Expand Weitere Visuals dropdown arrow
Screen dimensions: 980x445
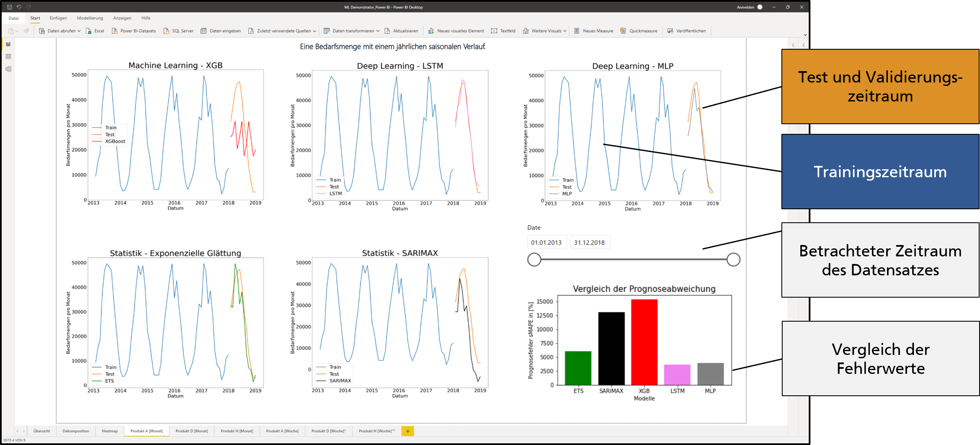click(x=565, y=31)
